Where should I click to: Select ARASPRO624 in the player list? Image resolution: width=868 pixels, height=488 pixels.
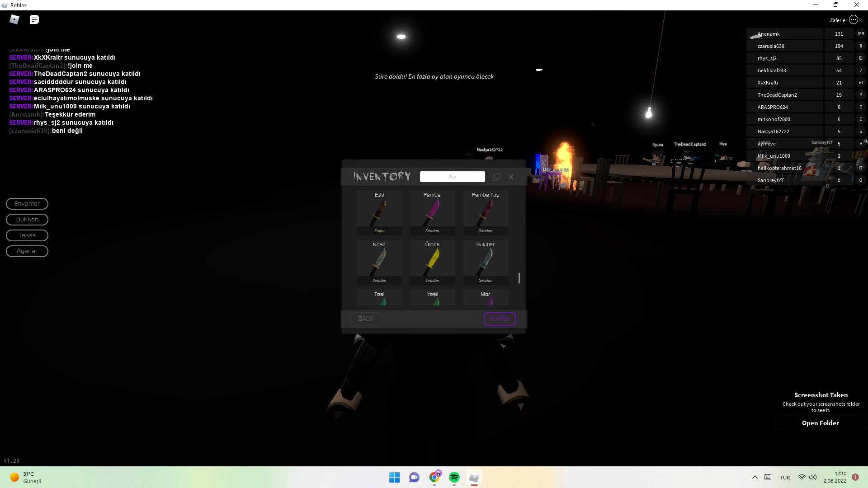point(785,107)
